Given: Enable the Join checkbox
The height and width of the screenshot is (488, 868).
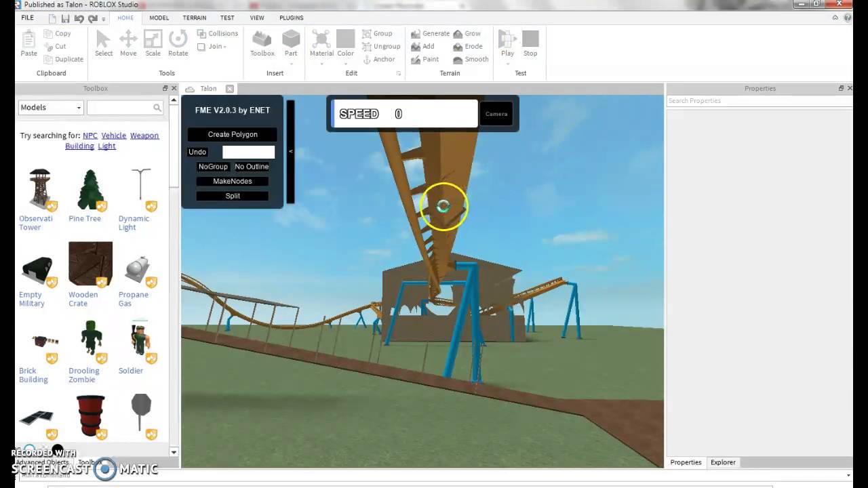Looking at the screenshot, I should click(201, 47).
